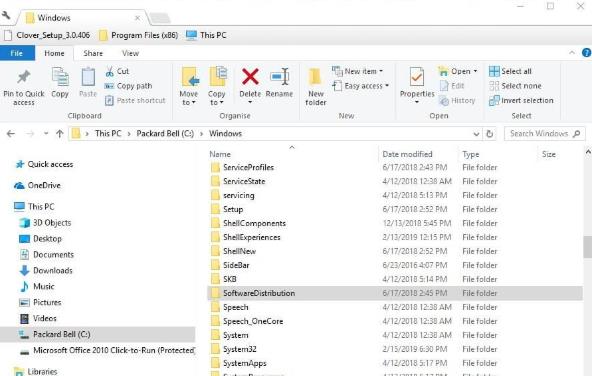This screenshot has height=376, width=592.
Task: Select Downloads in navigation pane
Action: 46,270
